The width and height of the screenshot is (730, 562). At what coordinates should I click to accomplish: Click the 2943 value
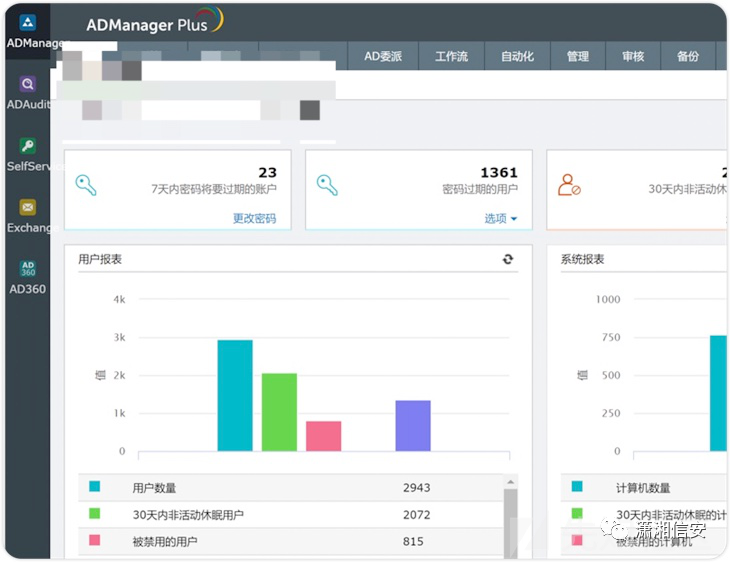click(x=417, y=488)
